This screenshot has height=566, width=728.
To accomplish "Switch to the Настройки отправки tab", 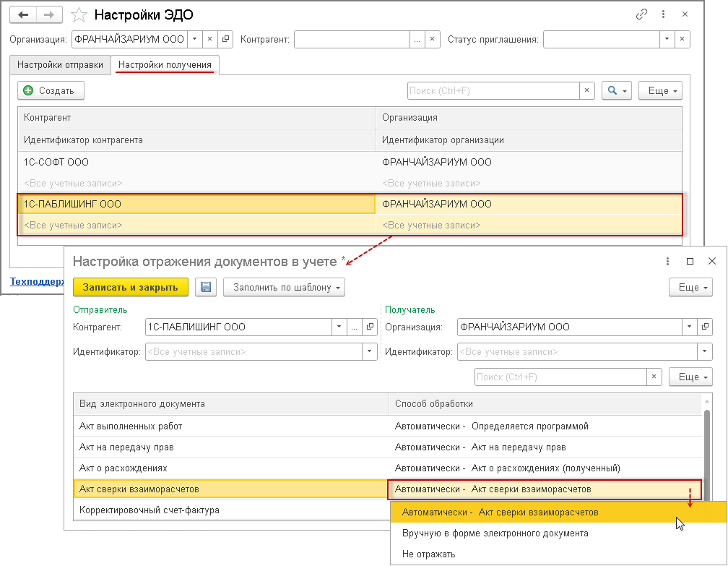I will point(60,64).
